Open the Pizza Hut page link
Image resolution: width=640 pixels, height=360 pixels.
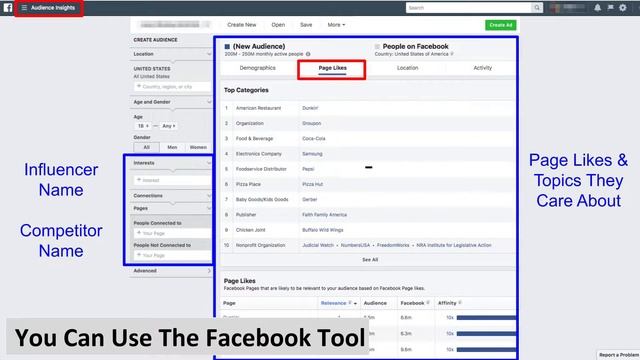[312, 184]
